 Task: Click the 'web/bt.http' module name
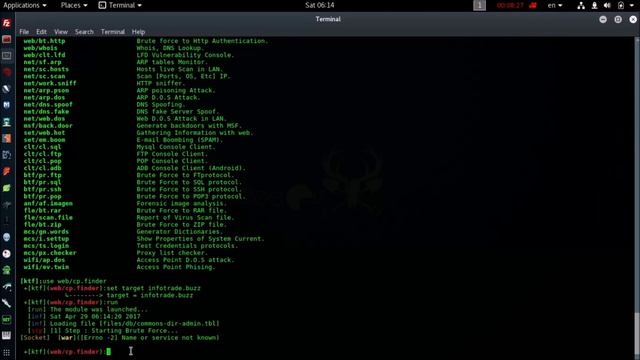point(44,41)
